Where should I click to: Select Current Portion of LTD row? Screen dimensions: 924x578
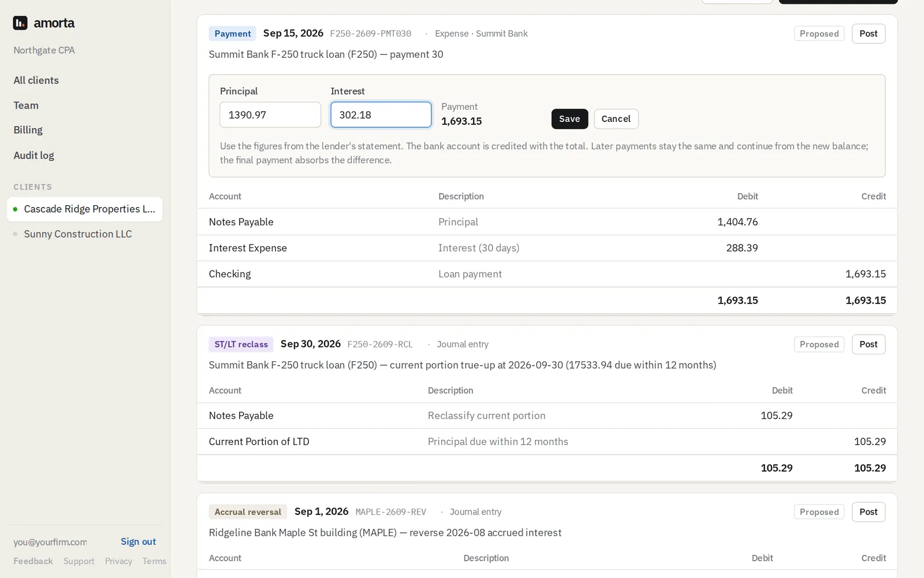547,442
